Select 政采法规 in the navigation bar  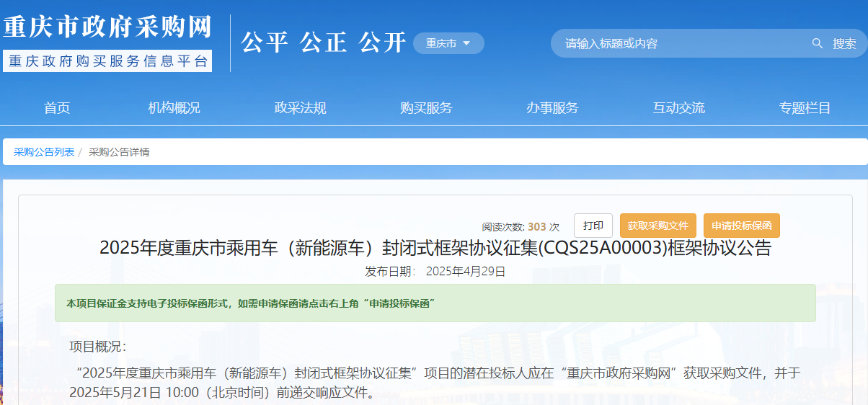300,108
